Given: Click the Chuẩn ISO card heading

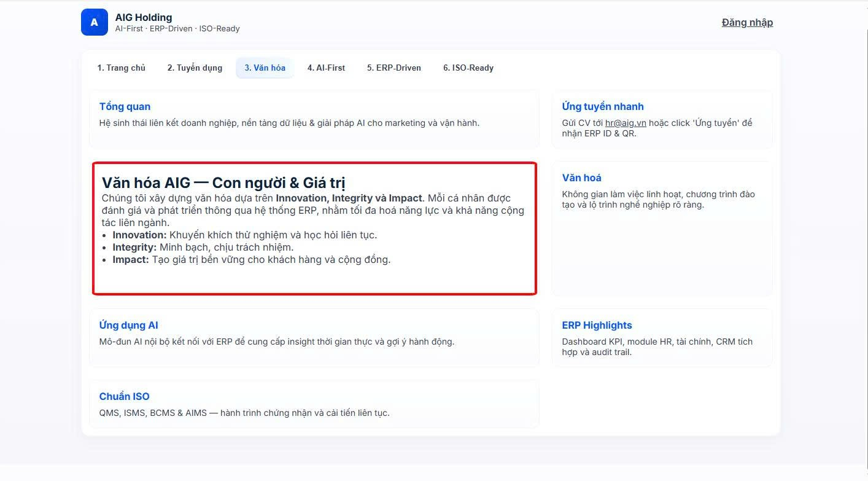Looking at the screenshot, I should point(124,397).
